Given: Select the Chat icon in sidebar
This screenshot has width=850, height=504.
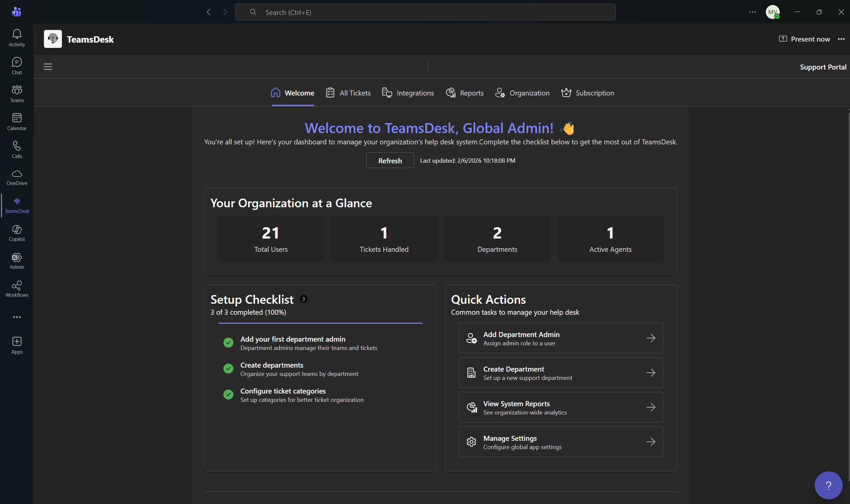Looking at the screenshot, I should [17, 66].
